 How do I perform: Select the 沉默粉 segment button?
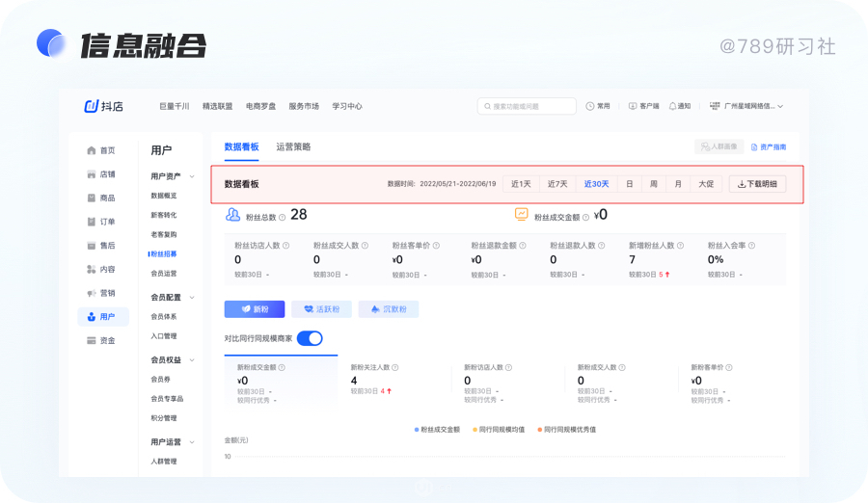pos(389,309)
